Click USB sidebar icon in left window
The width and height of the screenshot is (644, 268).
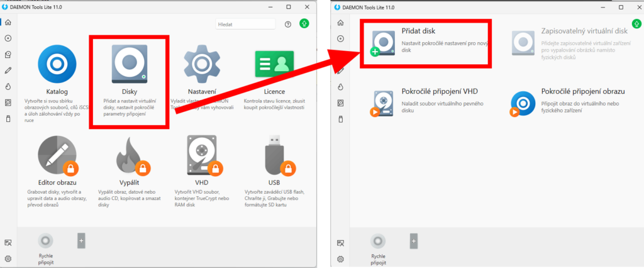pyautogui.click(x=8, y=119)
